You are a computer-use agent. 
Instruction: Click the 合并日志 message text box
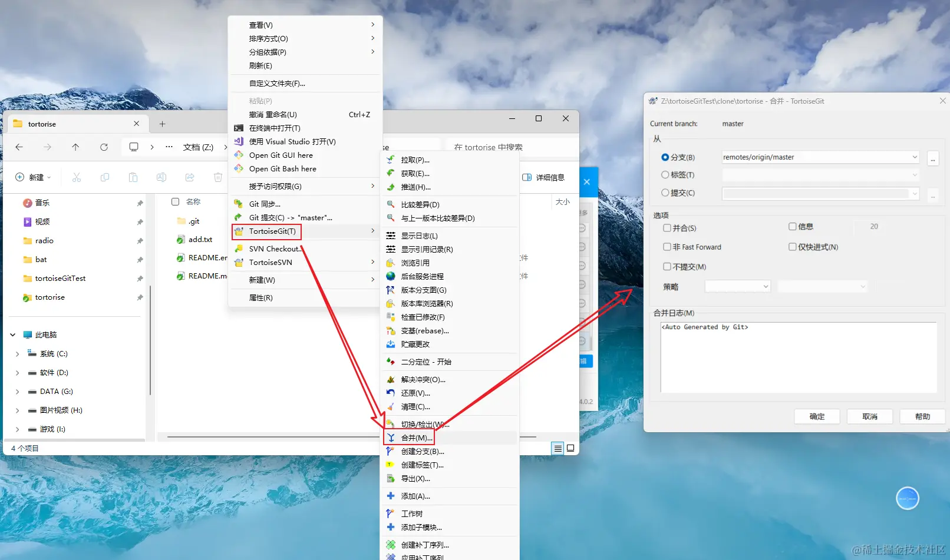click(799, 357)
